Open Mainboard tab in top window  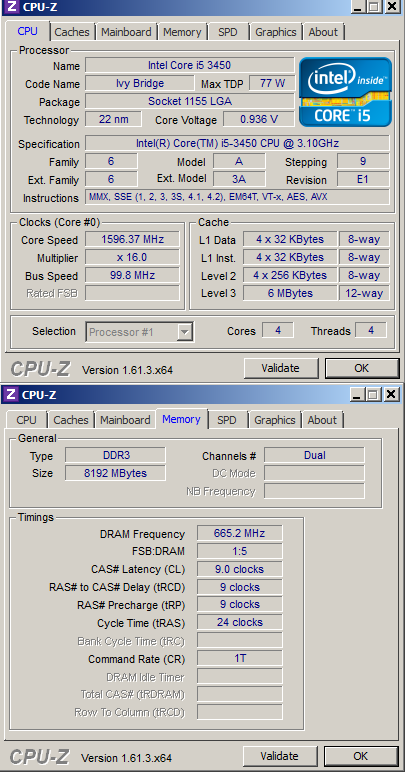coord(126,32)
